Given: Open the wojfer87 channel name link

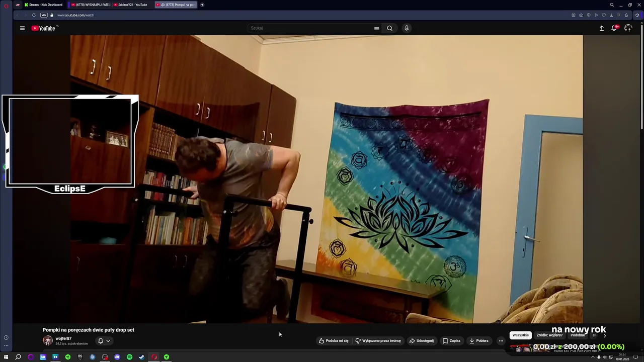Looking at the screenshot, I should tap(63, 338).
